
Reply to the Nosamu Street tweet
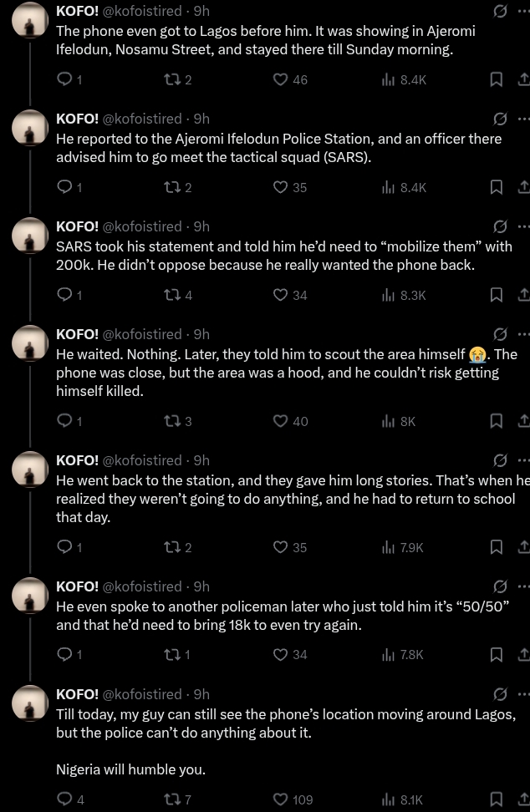tap(65, 79)
